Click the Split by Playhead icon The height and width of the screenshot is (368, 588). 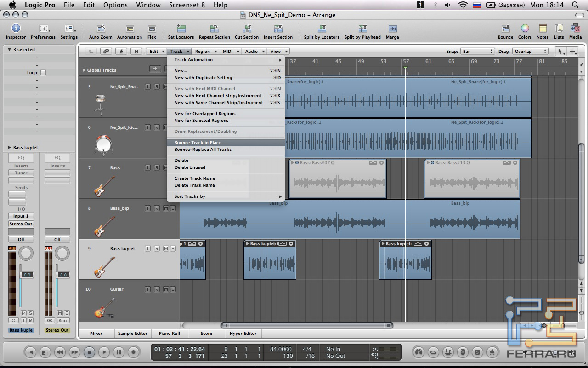click(x=362, y=29)
